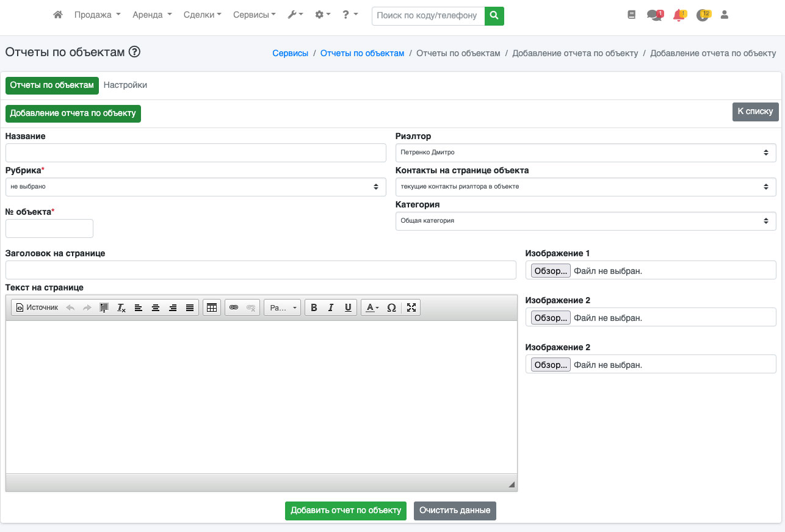Open chat messages icon
This screenshot has height=532, width=785.
654,15
